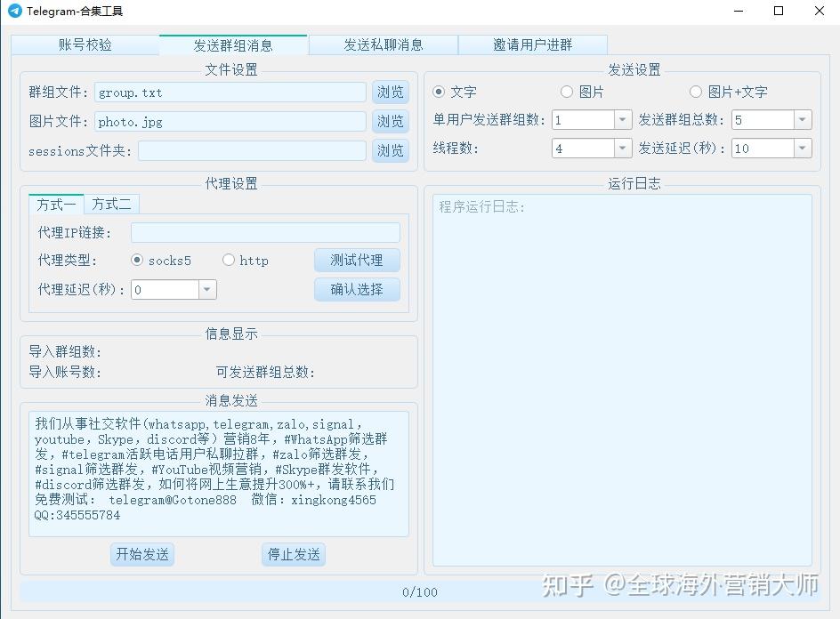The width and height of the screenshot is (840, 619).
Task: Click the 发送延迟 value 10 field
Action: pos(763,149)
